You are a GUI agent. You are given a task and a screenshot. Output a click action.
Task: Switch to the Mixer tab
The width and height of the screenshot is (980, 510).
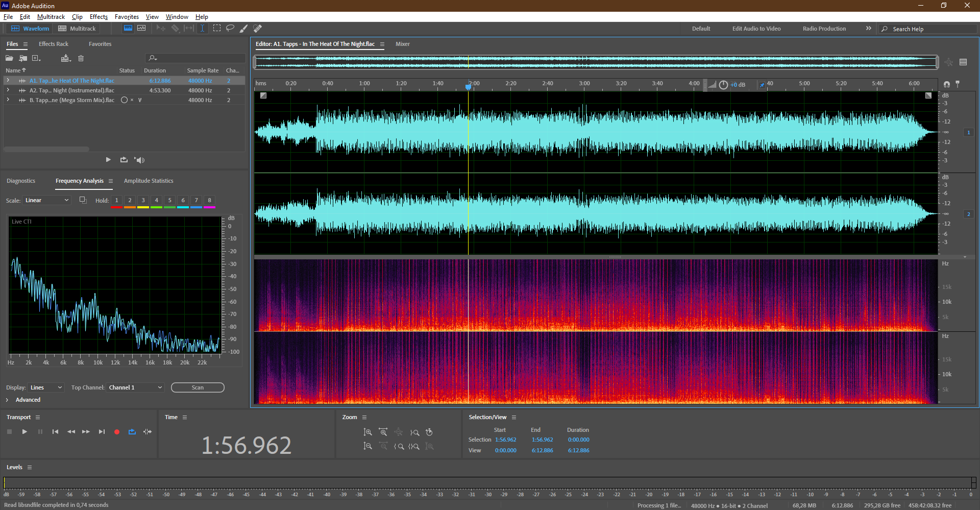tap(403, 44)
